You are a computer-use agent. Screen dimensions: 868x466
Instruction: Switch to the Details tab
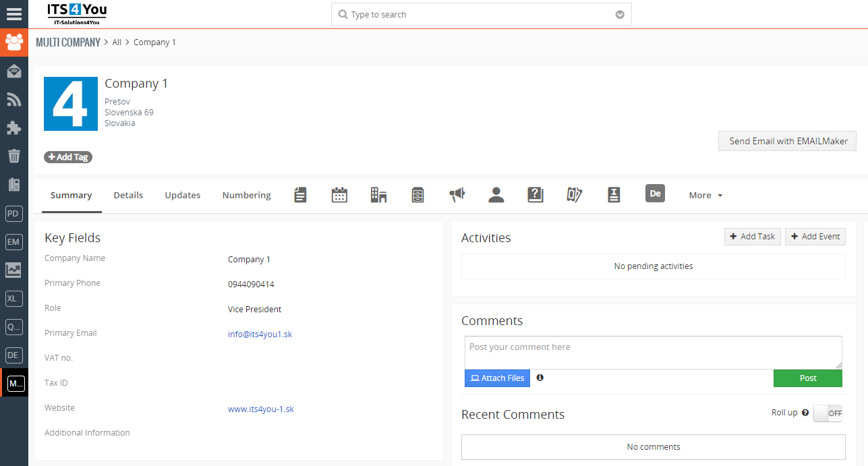(x=128, y=195)
